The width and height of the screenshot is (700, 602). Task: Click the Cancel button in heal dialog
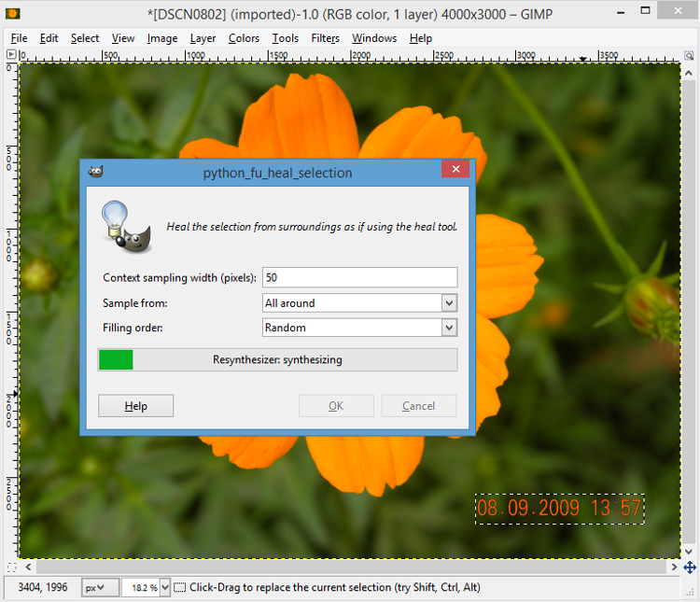pyautogui.click(x=418, y=406)
